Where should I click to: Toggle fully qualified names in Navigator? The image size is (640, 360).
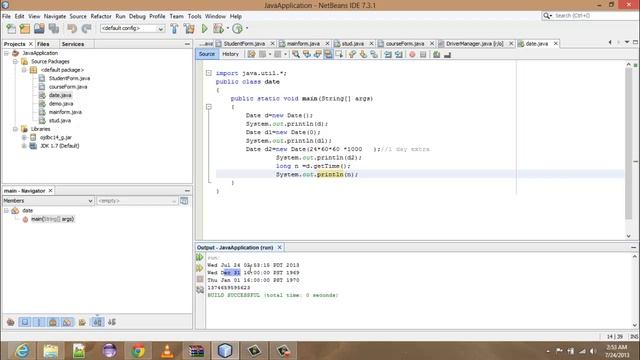[82, 322]
